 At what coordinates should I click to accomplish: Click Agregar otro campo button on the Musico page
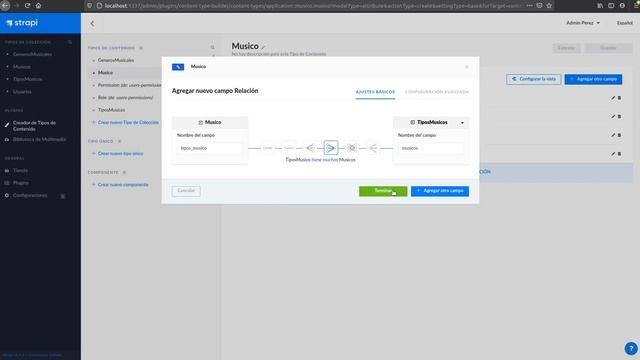click(593, 79)
